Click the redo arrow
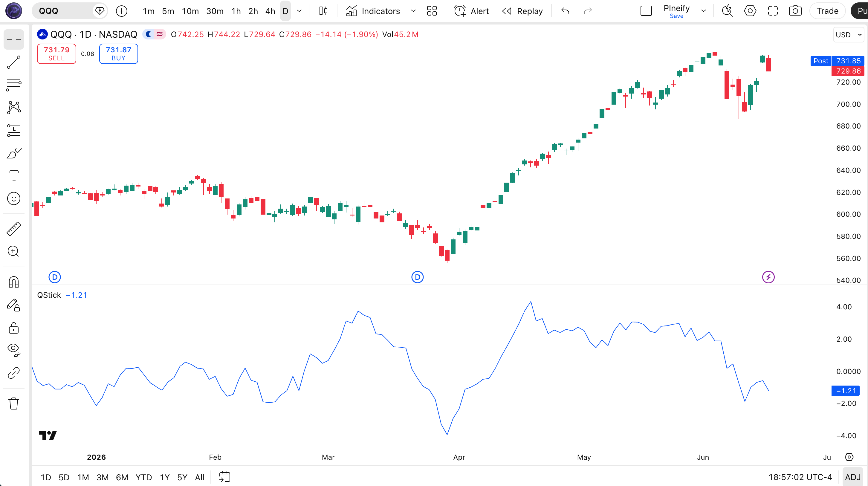The height and width of the screenshot is (486, 868). pyautogui.click(x=588, y=11)
